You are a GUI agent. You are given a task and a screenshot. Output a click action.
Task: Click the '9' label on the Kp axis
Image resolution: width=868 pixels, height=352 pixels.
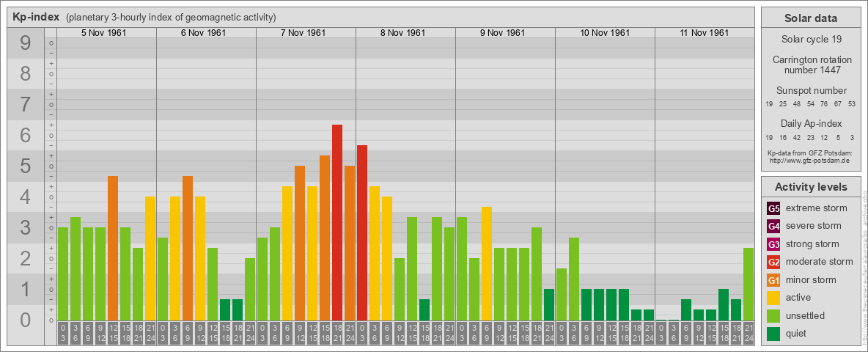click(26, 43)
